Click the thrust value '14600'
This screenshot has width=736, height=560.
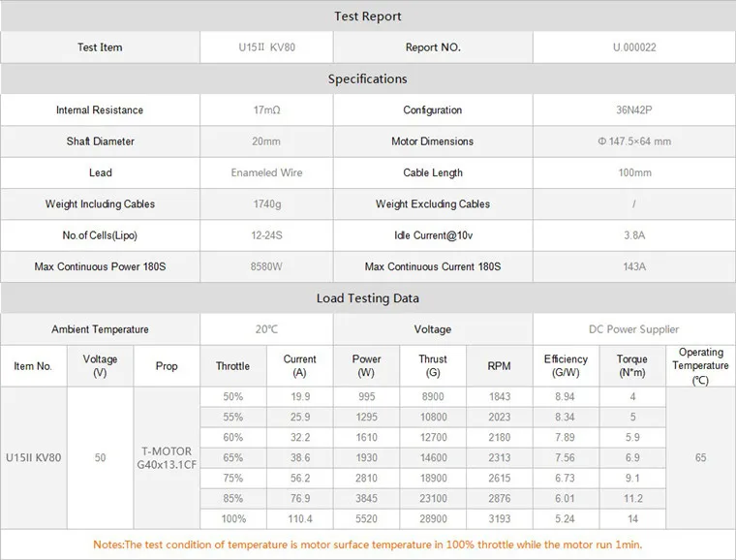(433, 457)
